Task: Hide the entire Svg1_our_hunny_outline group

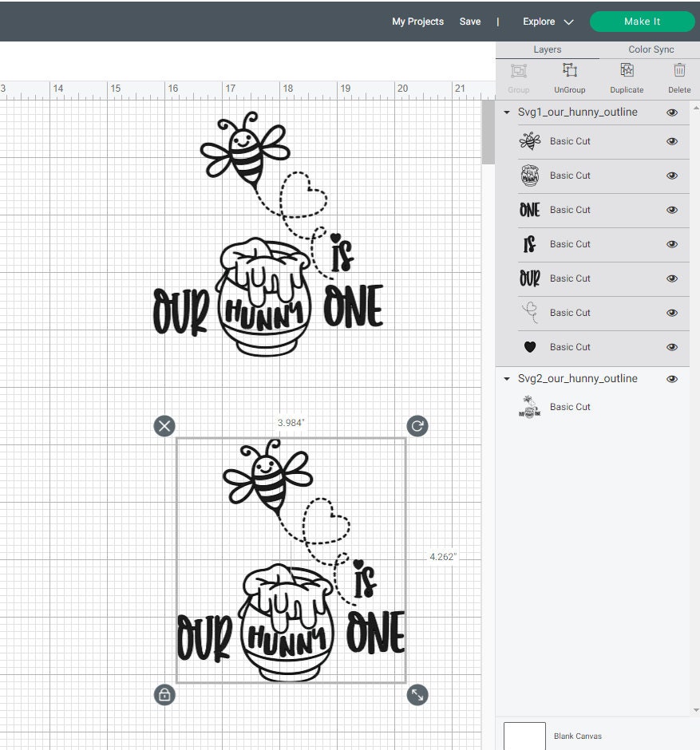Action: click(672, 112)
